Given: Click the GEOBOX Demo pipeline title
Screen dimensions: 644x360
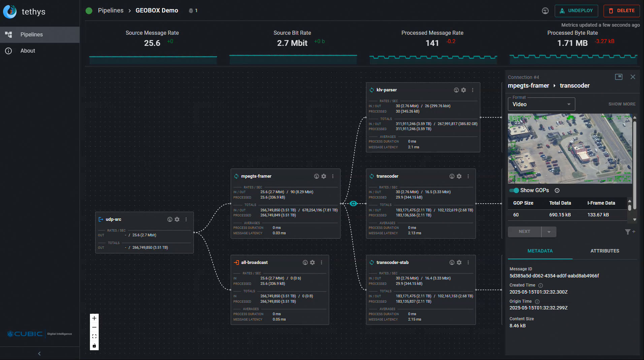Looking at the screenshot, I should [157, 10].
